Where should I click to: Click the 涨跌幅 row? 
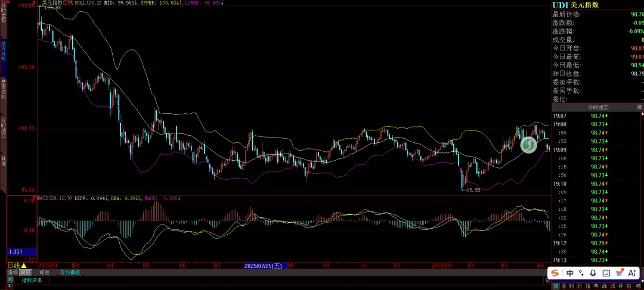click(x=598, y=31)
